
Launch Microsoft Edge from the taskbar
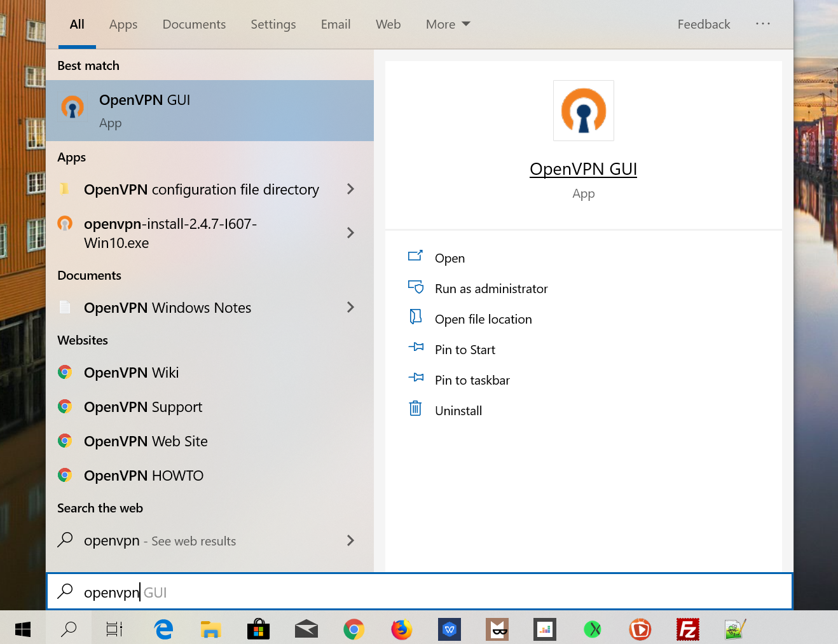(163, 629)
